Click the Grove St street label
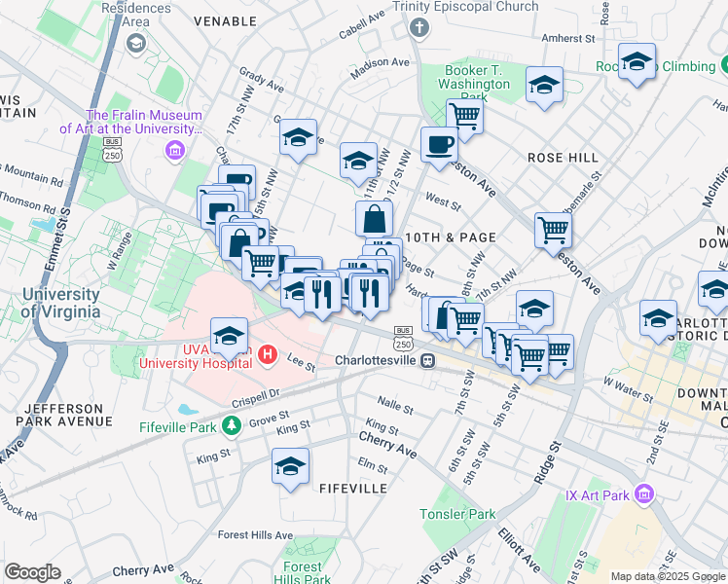728x584 pixels. [270, 420]
